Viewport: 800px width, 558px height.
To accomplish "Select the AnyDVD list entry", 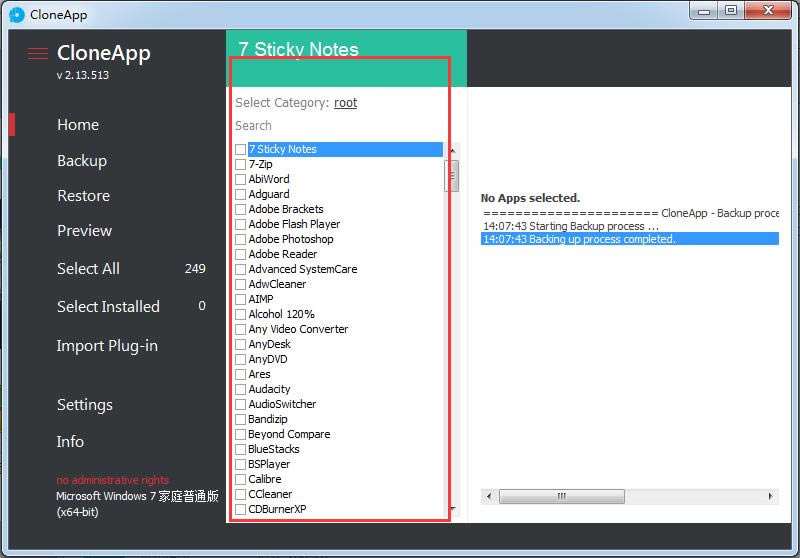I will pyautogui.click(x=268, y=359).
